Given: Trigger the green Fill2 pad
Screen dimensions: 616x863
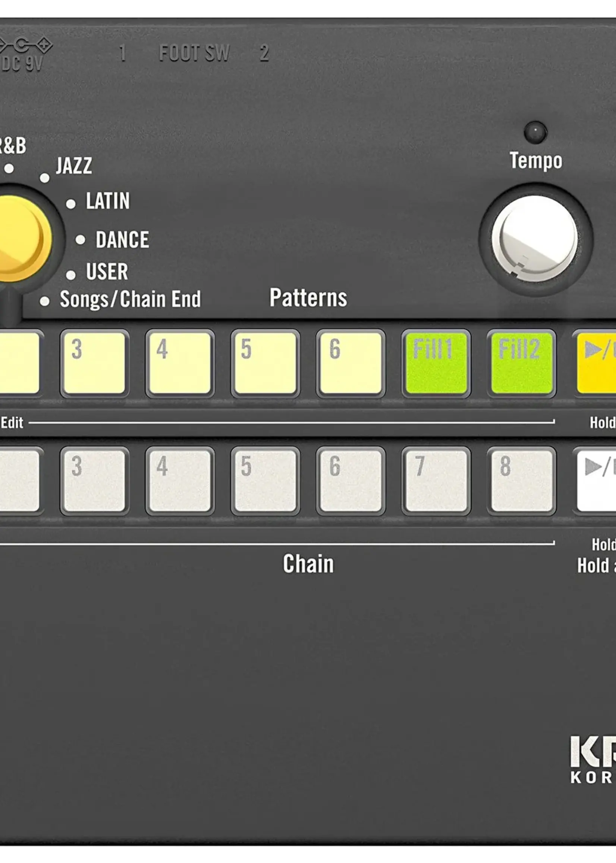Looking at the screenshot, I should click(522, 363).
